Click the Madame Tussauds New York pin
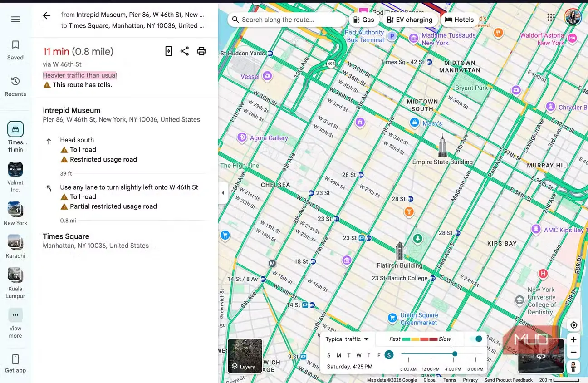This screenshot has height=383, width=588. coord(413,39)
